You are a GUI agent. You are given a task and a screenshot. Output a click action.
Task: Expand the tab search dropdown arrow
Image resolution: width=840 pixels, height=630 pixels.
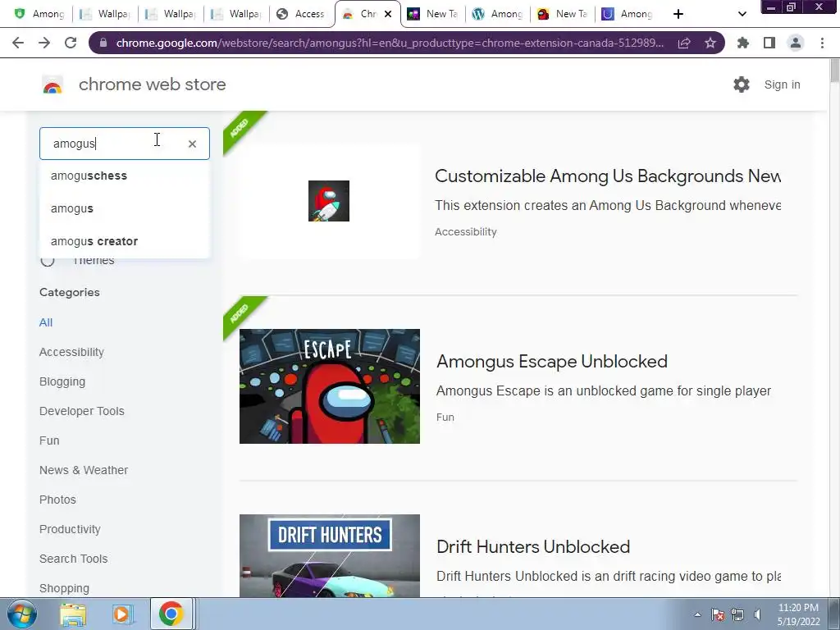(742, 14)
